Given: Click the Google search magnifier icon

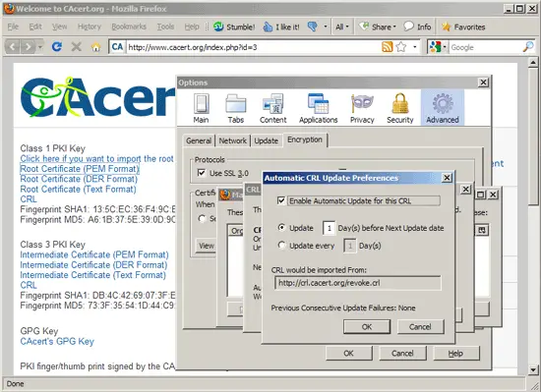Looking at the screenshot, I should (528, 47).
